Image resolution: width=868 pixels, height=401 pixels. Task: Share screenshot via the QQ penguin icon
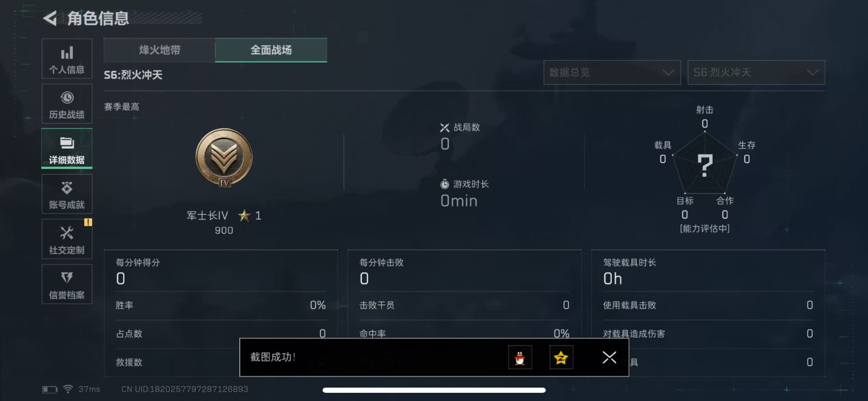coord(520,358)
